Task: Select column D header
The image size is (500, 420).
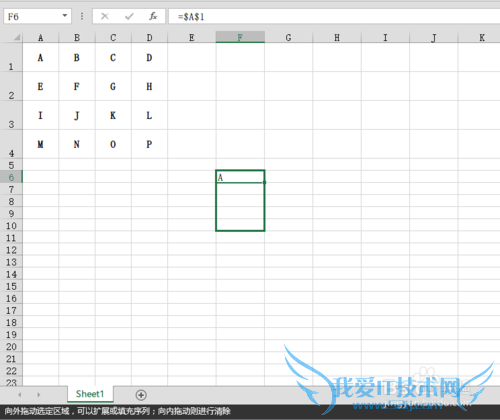Action: [x=149, y=37]
